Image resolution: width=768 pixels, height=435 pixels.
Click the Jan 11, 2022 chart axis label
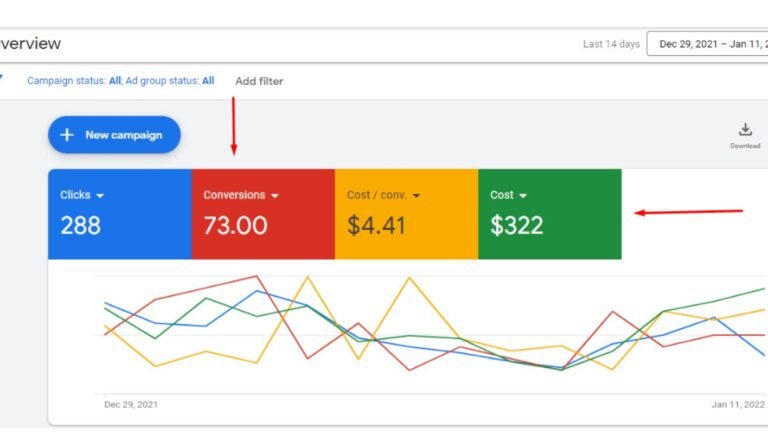[738, 405]
